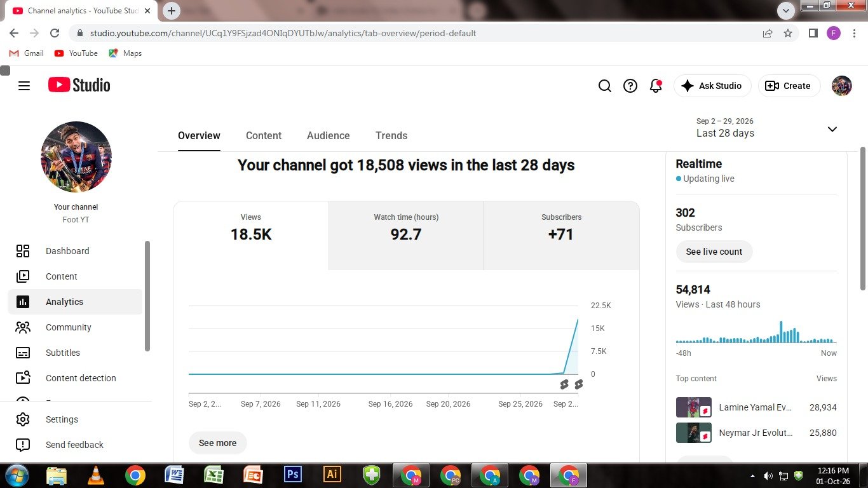Open the account avatar in Studio header
868x488 pixels.
tap(842, 86)
